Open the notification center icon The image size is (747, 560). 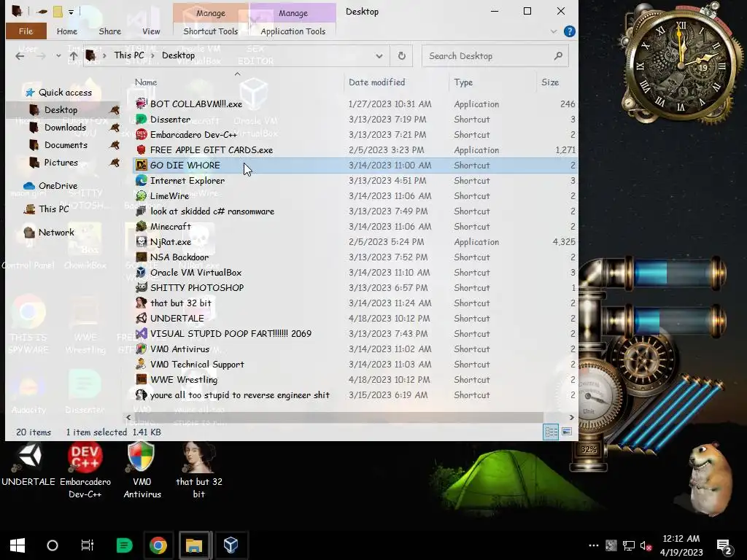tap(724, 545)
